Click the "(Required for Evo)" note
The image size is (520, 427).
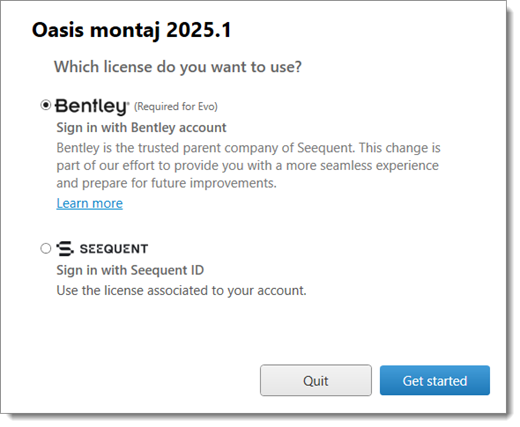(176, 107)
